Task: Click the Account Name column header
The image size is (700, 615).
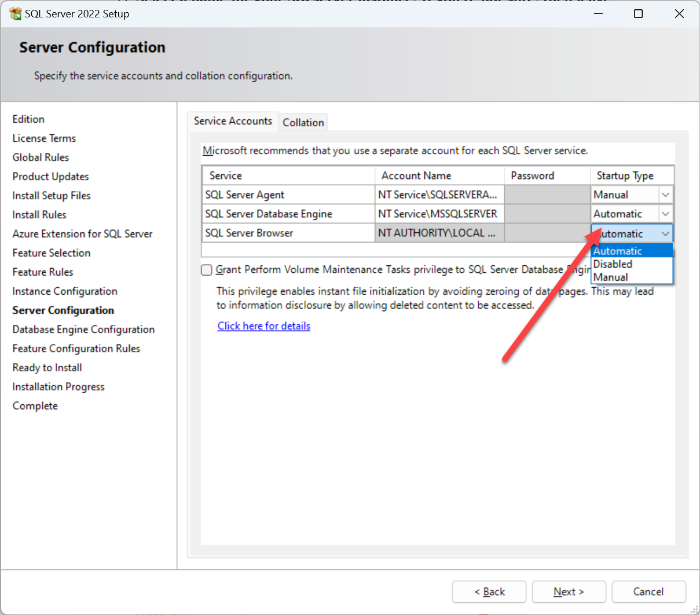Action: point(439,175)
